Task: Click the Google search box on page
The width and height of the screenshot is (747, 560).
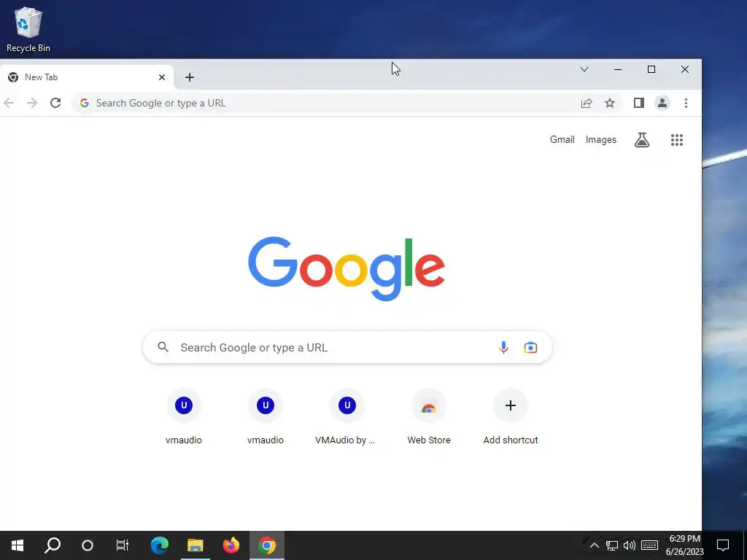Action: tap(347, 347)
